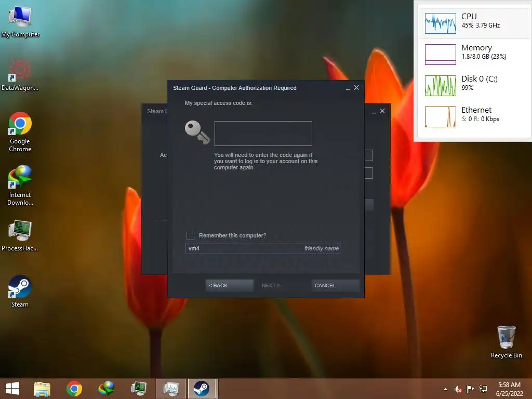
Task: Switch to Steam taskbar button
Action: (202, 389)
